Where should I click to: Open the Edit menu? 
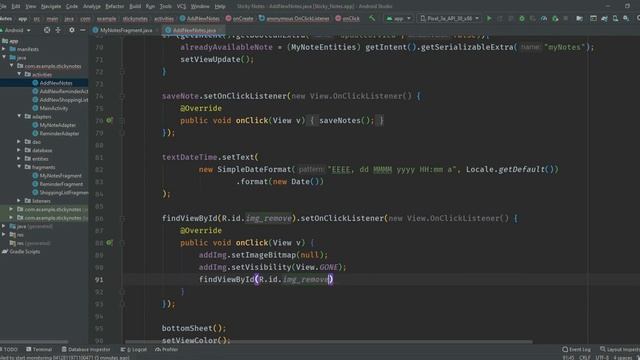[x=16, y=6]
